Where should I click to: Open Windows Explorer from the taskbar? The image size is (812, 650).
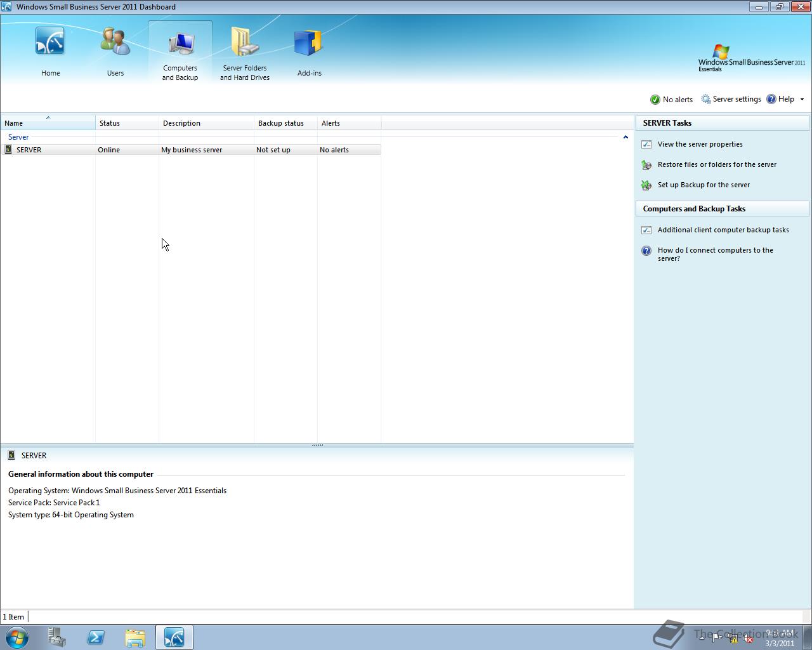coord(135,637)
